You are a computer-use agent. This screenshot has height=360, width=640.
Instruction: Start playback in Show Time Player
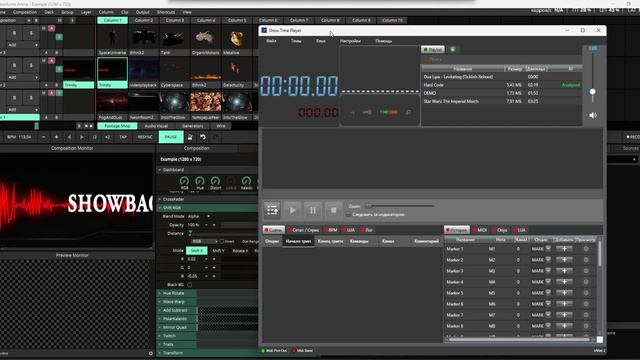pyautogui.click(x=292, y=210)
